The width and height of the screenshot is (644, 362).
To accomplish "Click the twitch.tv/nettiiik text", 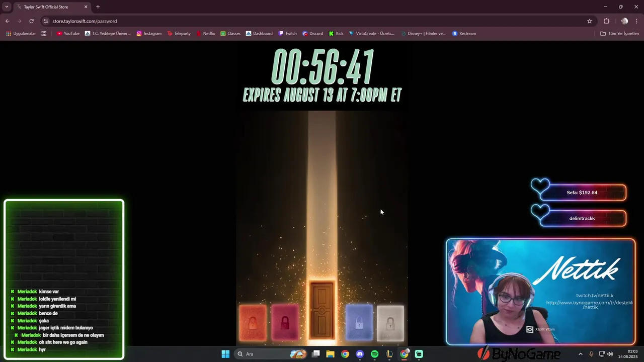I will [x=595, y=296].
